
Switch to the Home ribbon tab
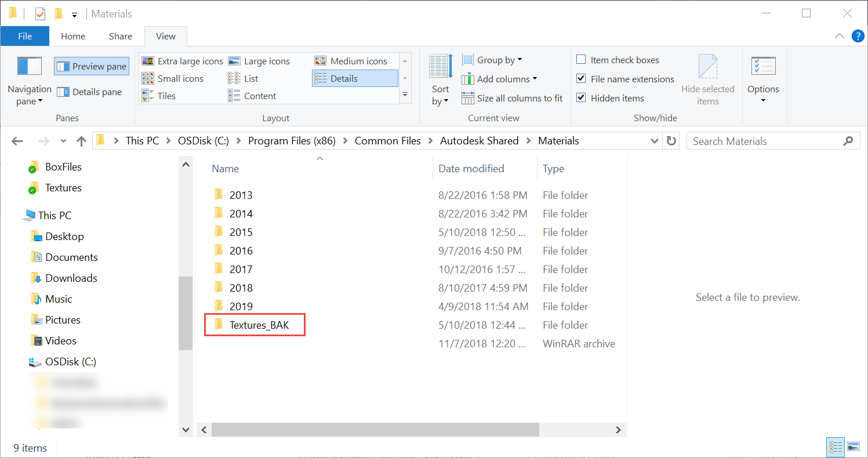[73, 36]
